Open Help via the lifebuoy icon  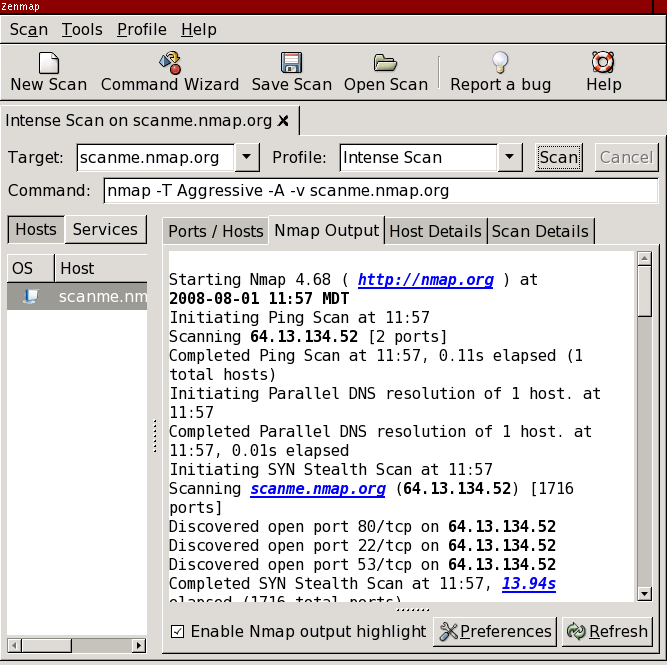[603, 62]
